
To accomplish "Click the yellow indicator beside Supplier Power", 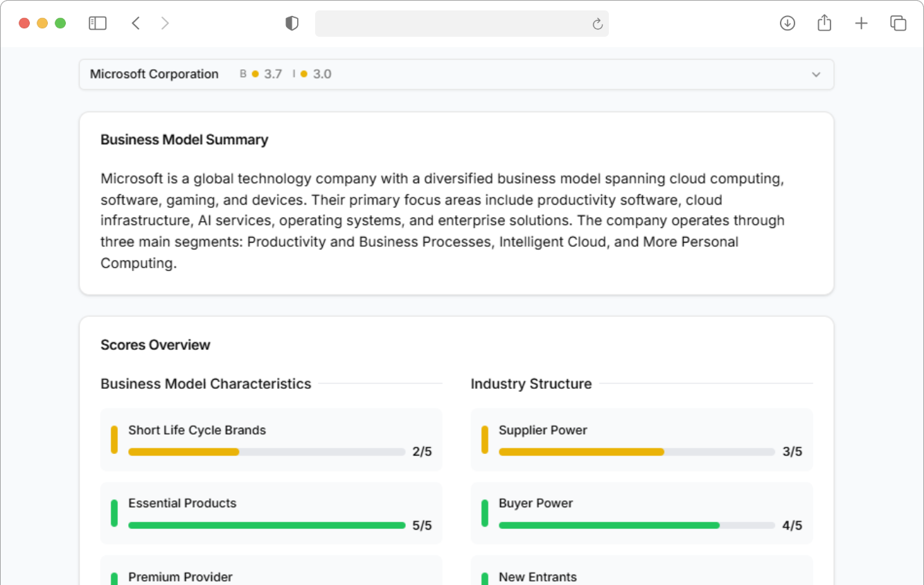I will point(485,440).
